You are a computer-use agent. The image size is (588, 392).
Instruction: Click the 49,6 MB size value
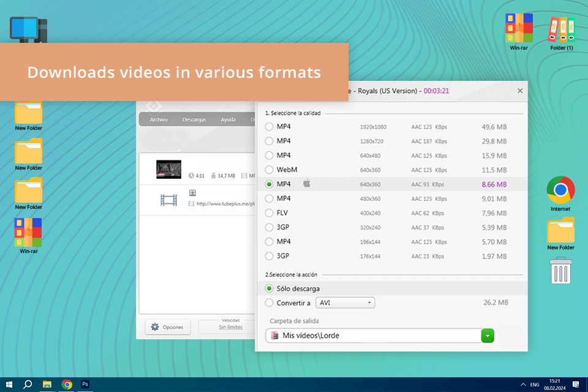(494, 127)
